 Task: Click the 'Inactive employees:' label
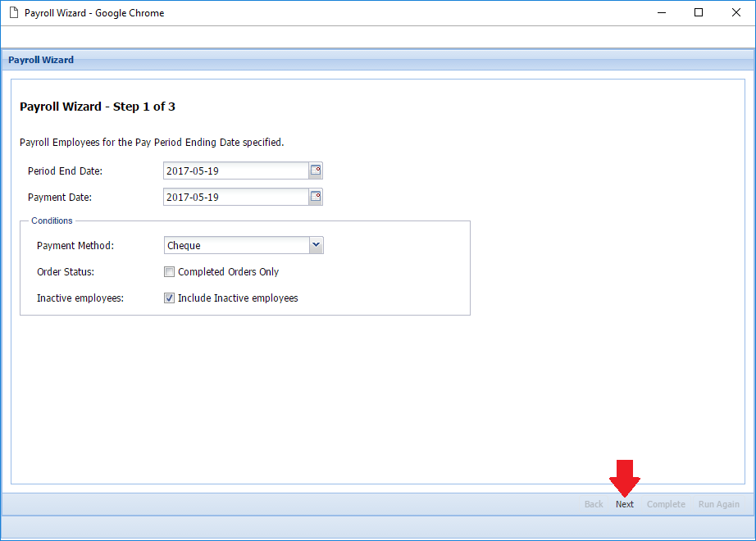coord(80,298)
